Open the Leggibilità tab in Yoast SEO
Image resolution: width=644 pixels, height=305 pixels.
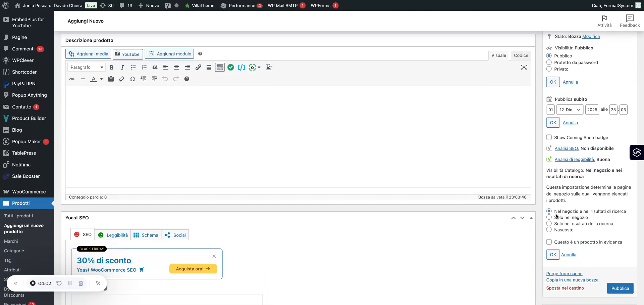113,235
